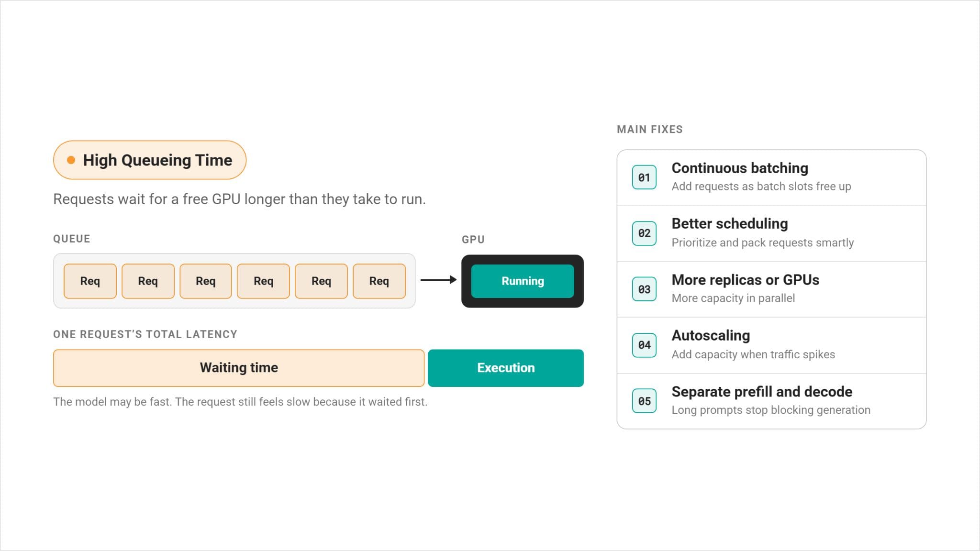Click the Running block inside the GPU
This screenshot has width=980, height=551.
(x=523, y=281)
